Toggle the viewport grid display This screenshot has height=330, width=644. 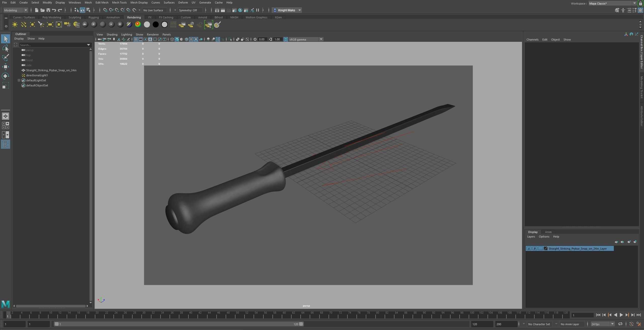[136, 39]
